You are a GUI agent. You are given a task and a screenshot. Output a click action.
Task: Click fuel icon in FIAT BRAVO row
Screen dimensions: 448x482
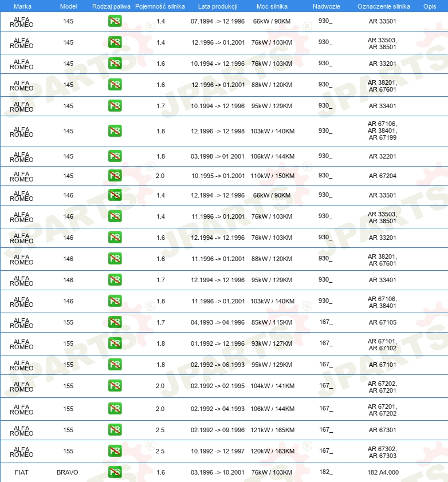115,472
